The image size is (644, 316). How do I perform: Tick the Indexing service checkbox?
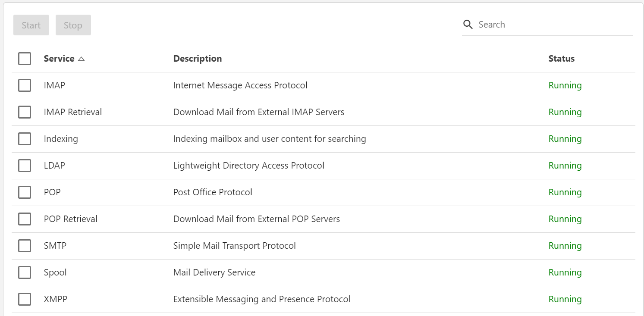pos(25,139)
